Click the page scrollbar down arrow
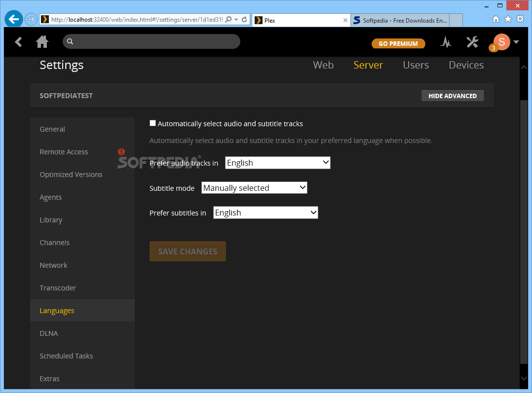 pos(524,378)
